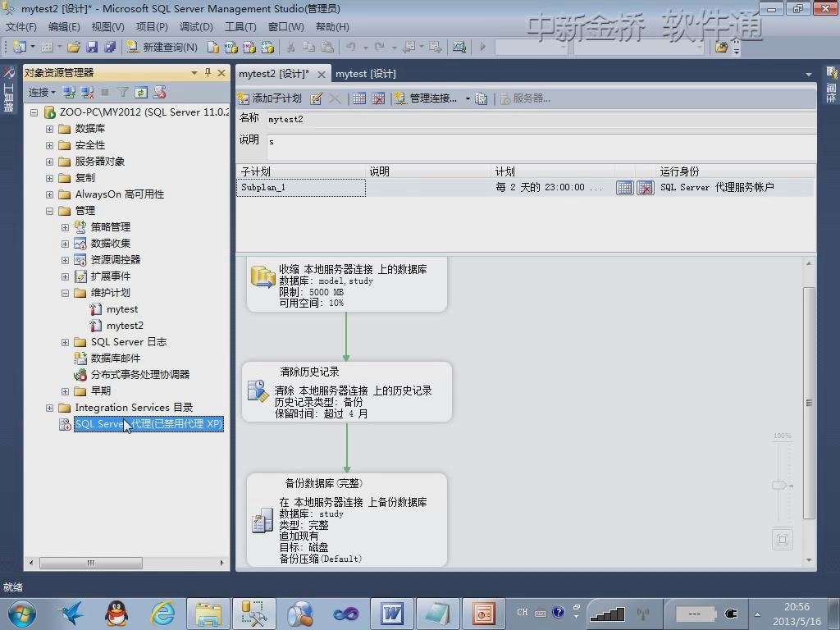The height and width of the screenshot is (630, 840).
Task: Open Internet Explorer from the taskbar
Action: pos(163,614)
